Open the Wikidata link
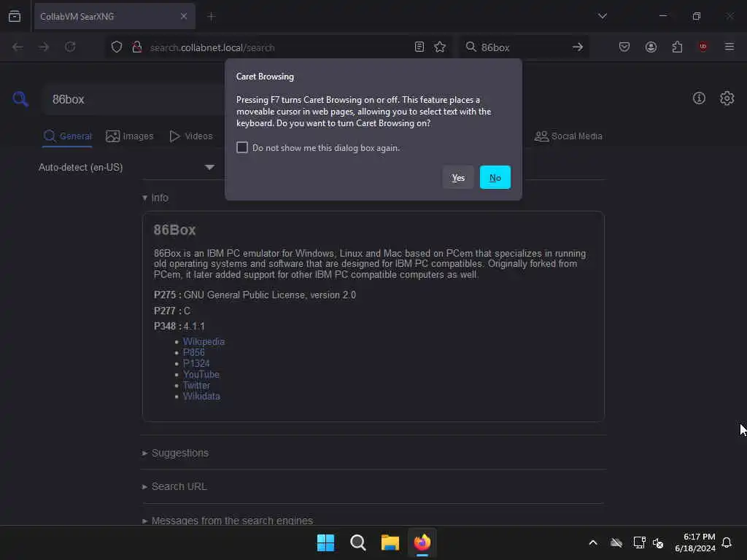 click(201, 396)
